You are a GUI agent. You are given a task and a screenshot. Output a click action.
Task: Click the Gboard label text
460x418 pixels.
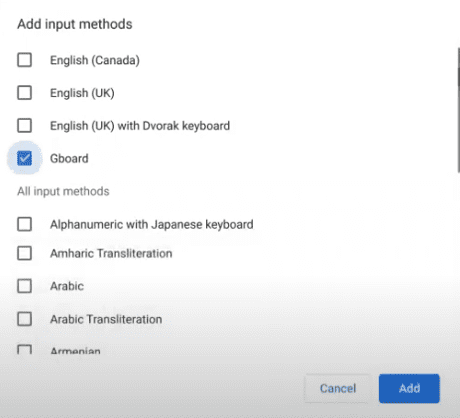[x=69, y=158]
